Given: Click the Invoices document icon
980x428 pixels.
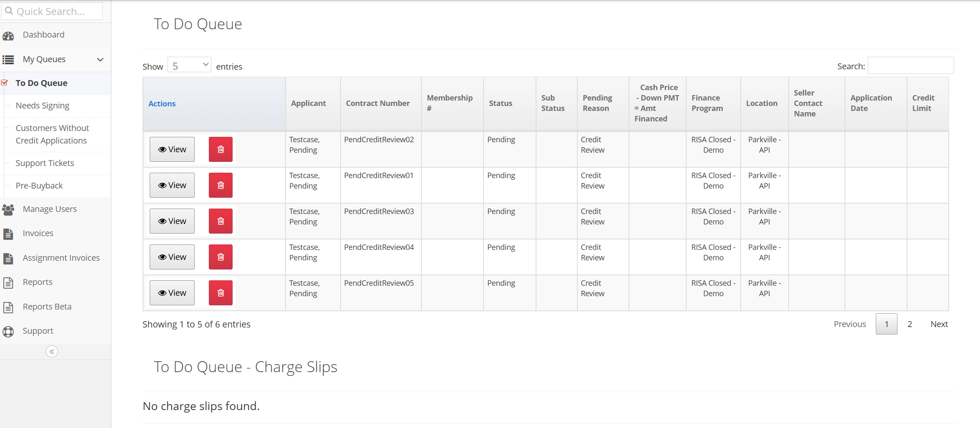Looking at the screenshot, I should coord(8,234).
